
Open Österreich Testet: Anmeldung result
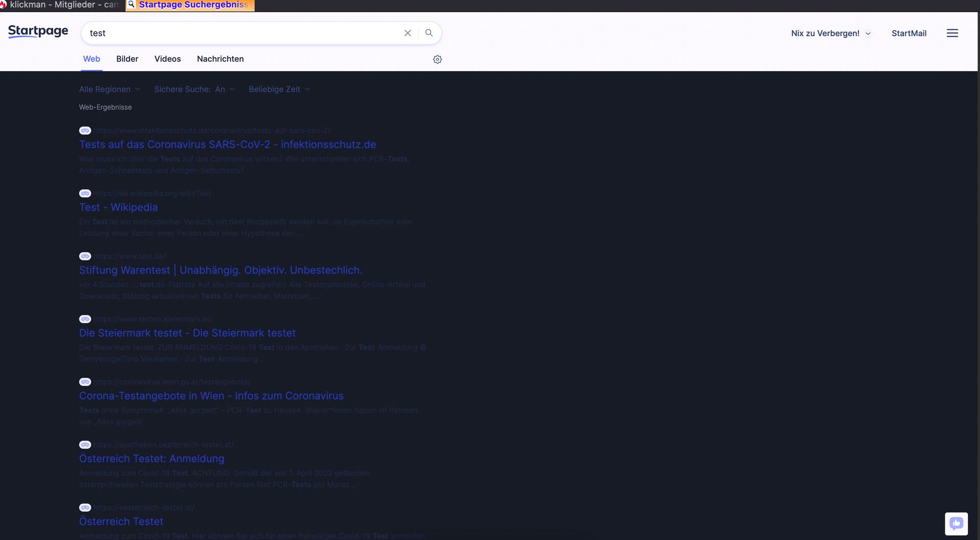152,459
